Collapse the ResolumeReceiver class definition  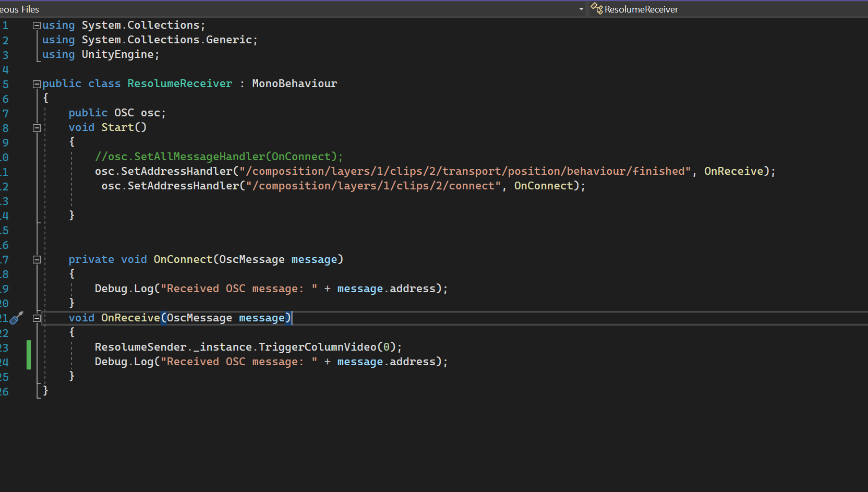[x=37, y=84]
